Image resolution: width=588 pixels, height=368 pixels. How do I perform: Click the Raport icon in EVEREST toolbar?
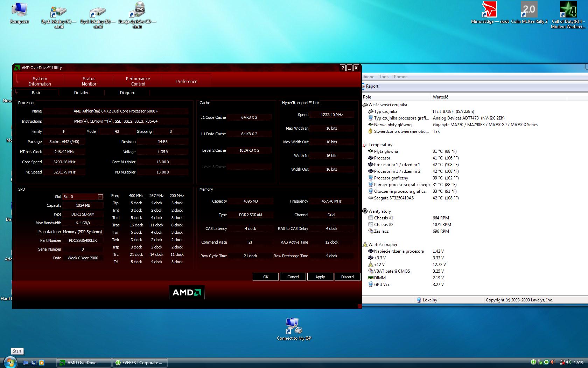(364, 86)
